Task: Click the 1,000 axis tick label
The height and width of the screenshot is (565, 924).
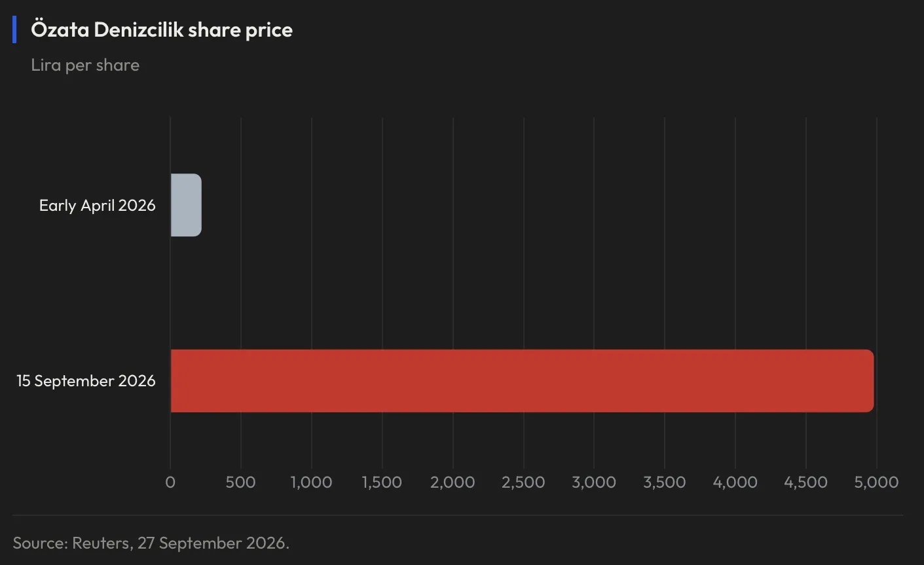Action: point(312,483)
